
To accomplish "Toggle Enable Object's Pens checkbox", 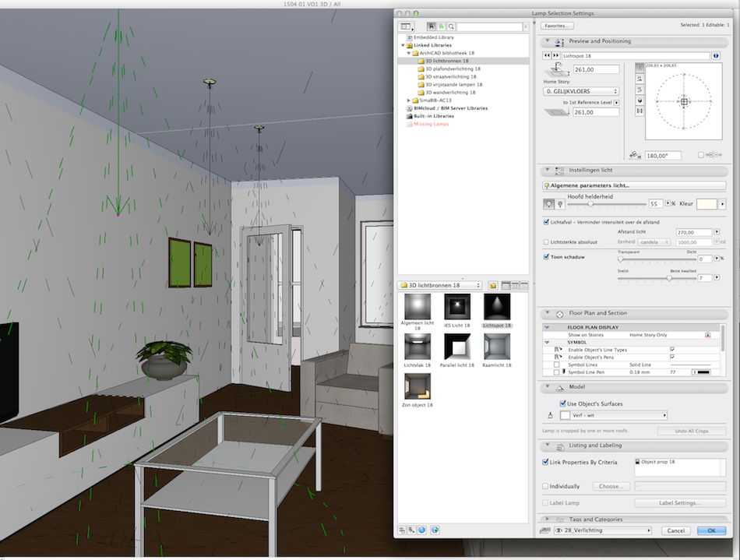I will pos(672,357).
